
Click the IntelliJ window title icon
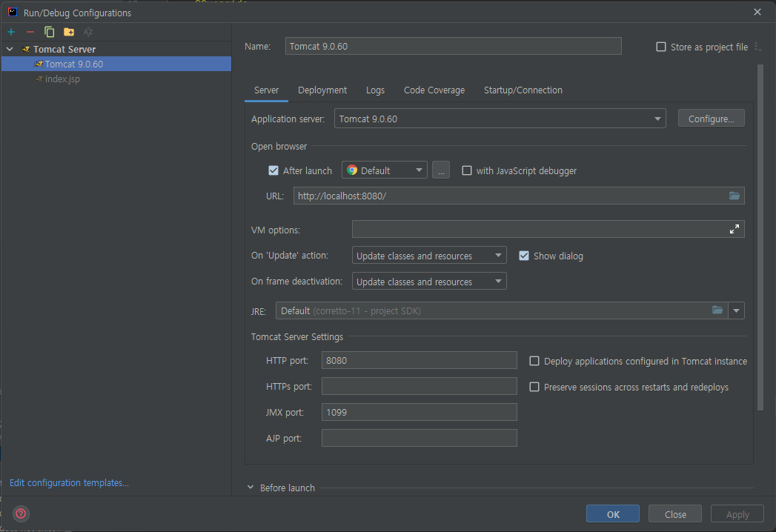(x=13, y=13)
